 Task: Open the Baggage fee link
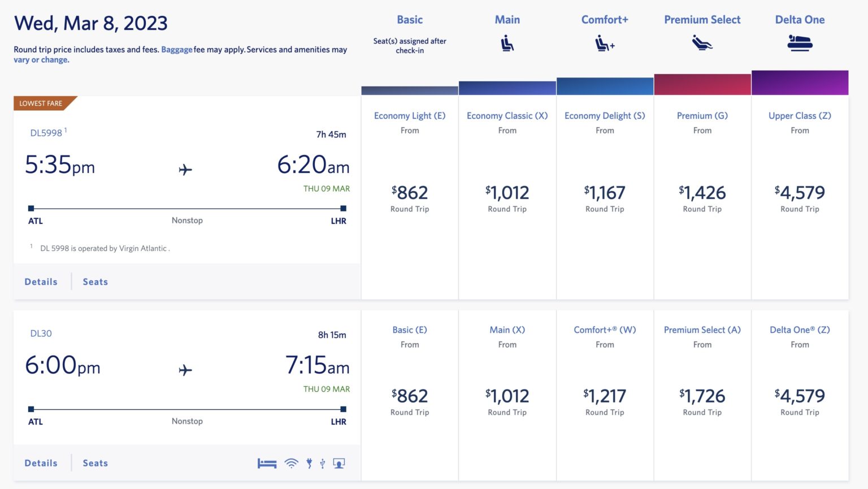click(x=177, y=49)
